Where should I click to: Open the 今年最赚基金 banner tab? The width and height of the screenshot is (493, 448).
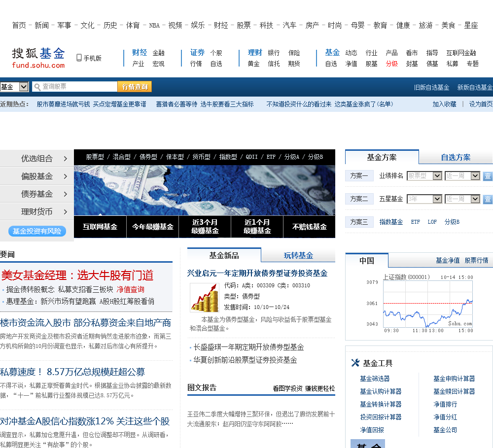coord(152,227)
